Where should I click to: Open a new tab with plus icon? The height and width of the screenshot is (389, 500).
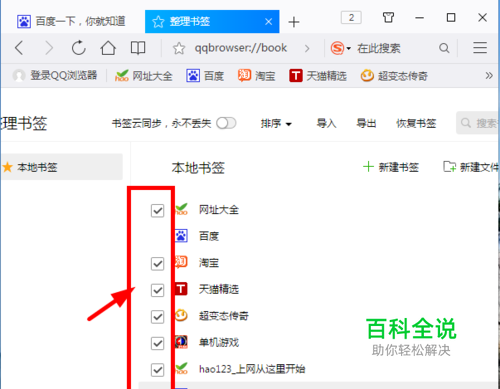coord(294,22)
